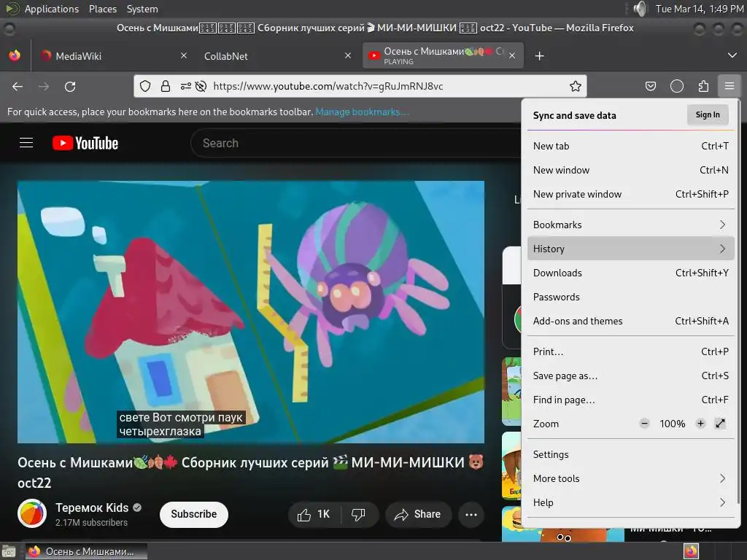
Task: Open Add-ons and themes
Action: (630, 321)
